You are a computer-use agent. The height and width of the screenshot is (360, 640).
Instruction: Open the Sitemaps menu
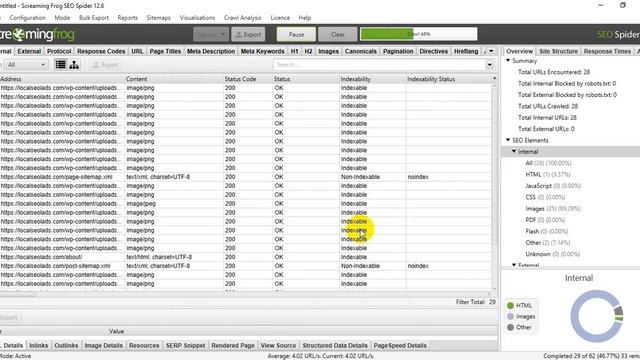pos(158,18)
